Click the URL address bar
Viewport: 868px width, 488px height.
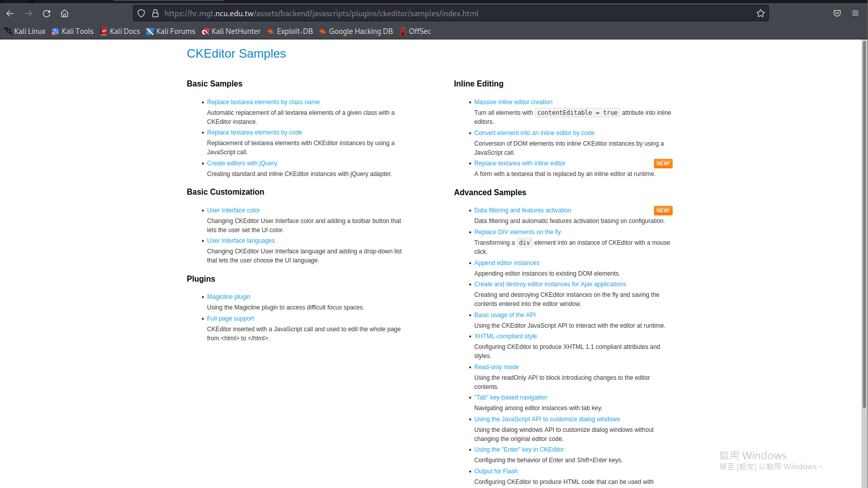(450, 14)
